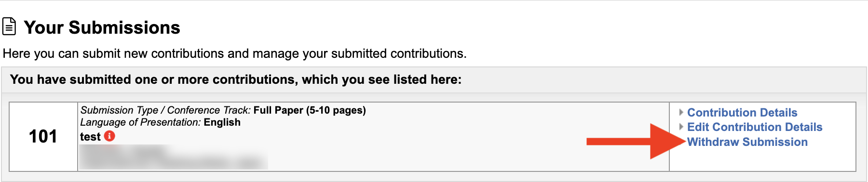This screenshot has height=182, width=868.
Task: Click the Language of Presentation label
Action: tap(140, 122)
